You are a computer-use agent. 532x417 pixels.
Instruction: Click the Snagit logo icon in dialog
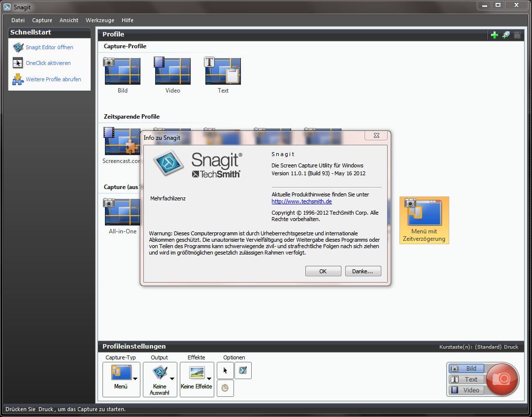tap(168, 163)
